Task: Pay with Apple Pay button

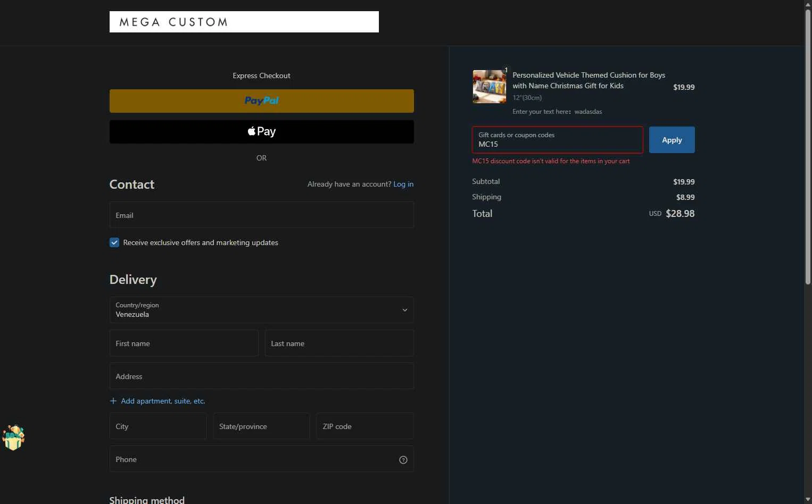Action: click(x=261, y=132)
